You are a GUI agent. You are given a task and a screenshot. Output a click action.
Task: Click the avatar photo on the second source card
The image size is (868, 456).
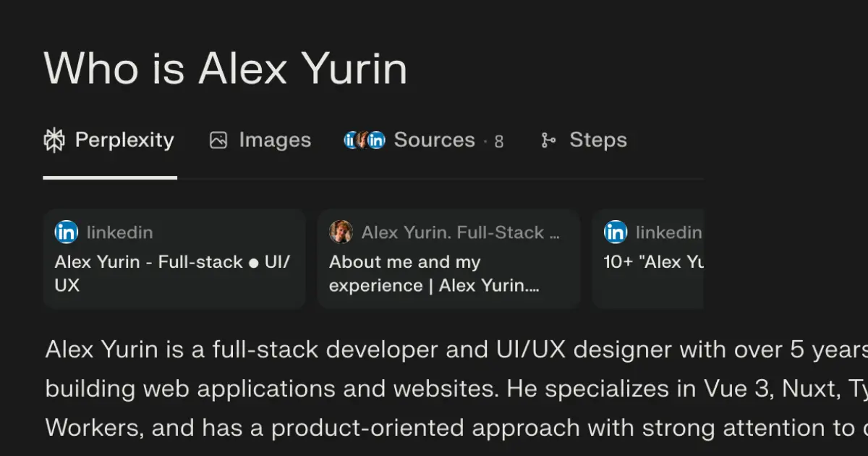pos(341,232)
